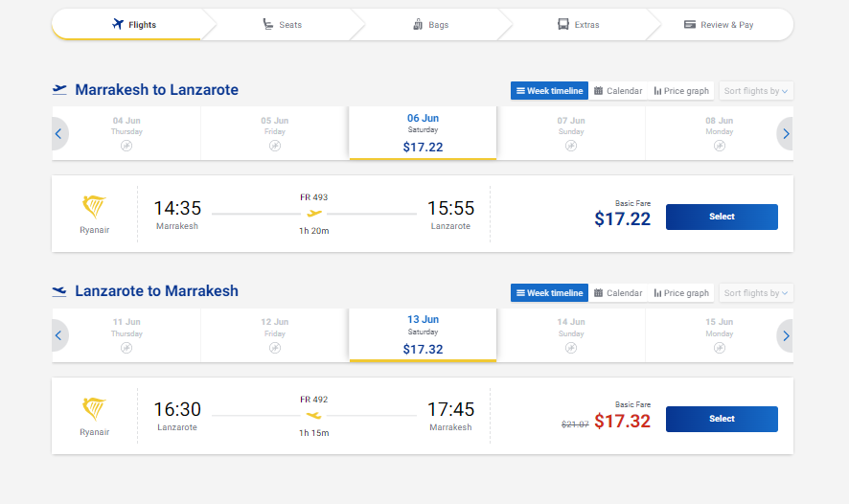Switch return view to Calendar
Screen dimensions: 849x504
click(618, 293)
